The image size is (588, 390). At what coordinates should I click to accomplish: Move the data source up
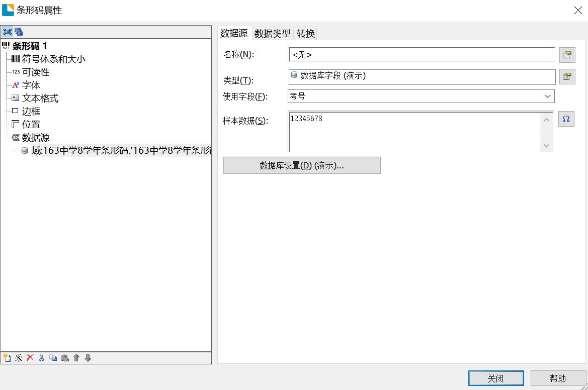[x=75, y=358]
